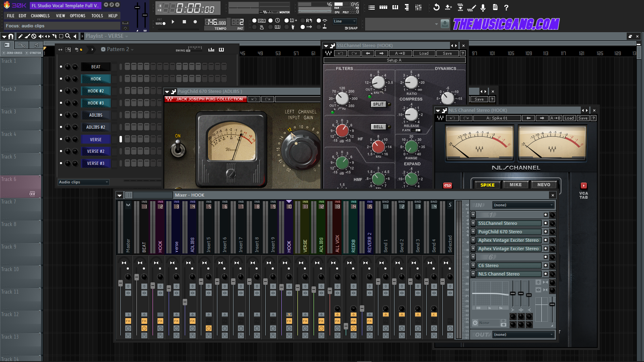Click Load on the NLS Channel plugin
Screen dimensions: 644x362
click(x=569, y=118)
